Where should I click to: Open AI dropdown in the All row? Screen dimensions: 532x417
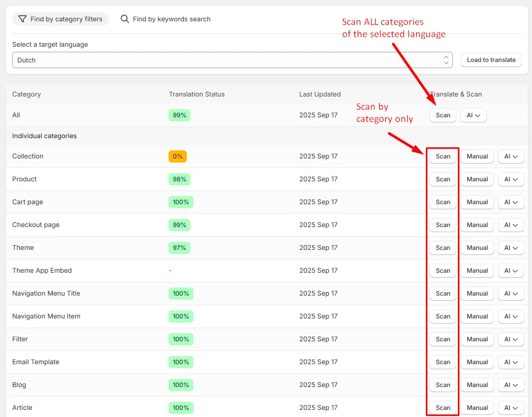coord(473,115)
